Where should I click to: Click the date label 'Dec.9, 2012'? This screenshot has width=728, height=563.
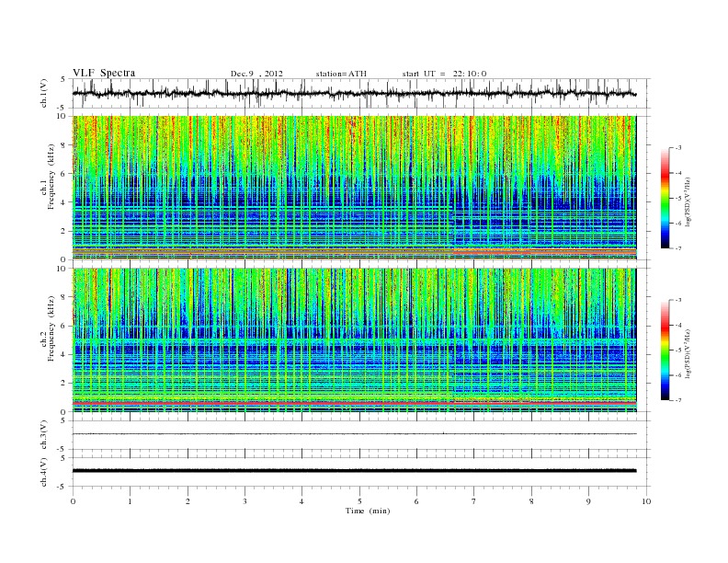click(x=256, y=74)
